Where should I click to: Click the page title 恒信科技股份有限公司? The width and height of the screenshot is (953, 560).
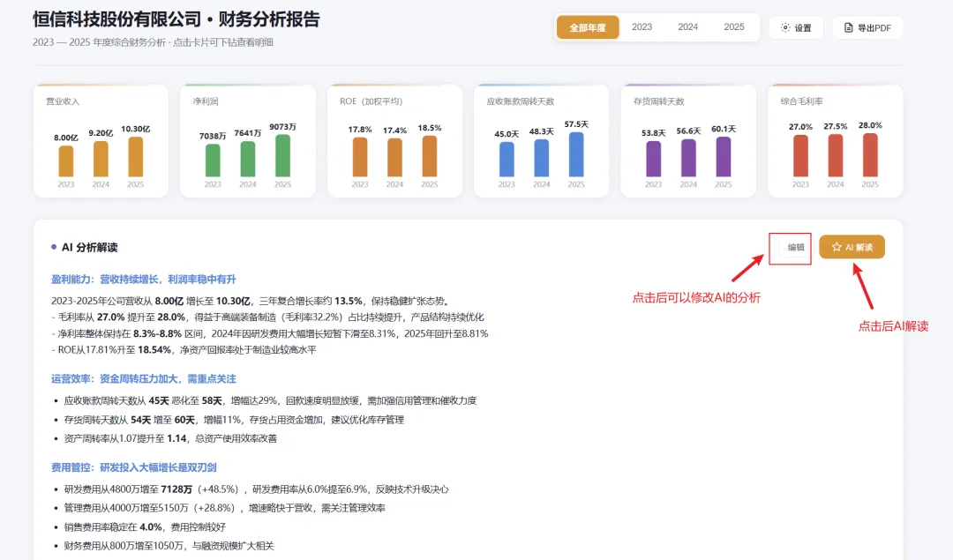pos(116,19)
